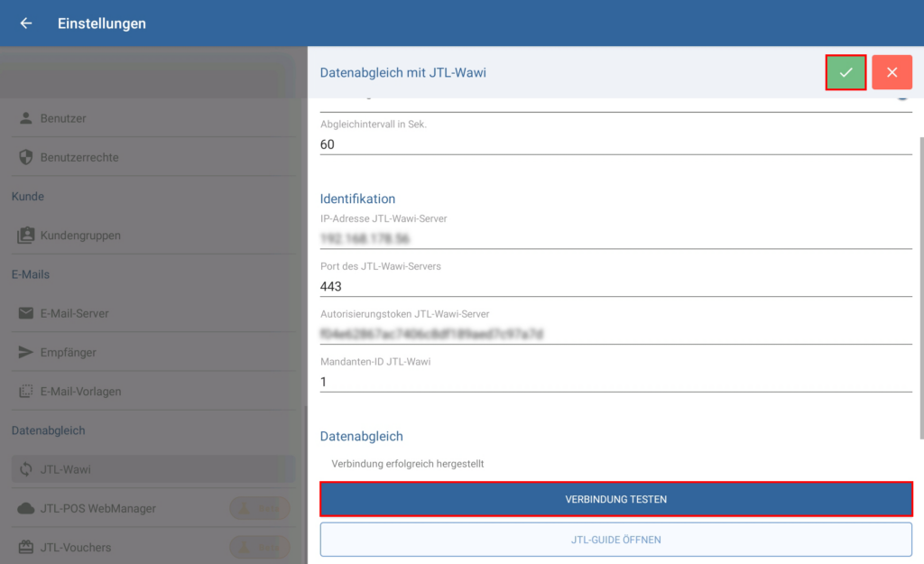Click the Kundengruppen icon in sidebar
924x564 pixels.
[x=26, y=236]
